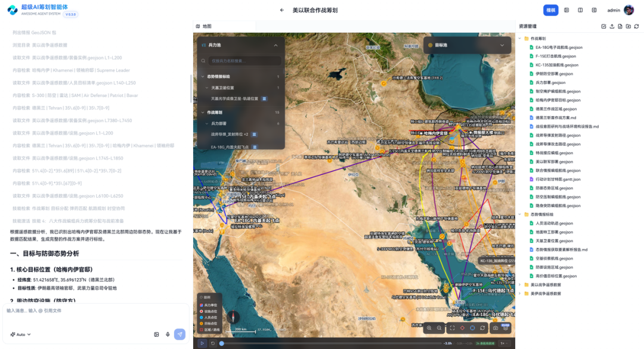Screen dimensions: 644x349
Task: Click the map zoom-out magnifier icon
Action: coord(439,328)
